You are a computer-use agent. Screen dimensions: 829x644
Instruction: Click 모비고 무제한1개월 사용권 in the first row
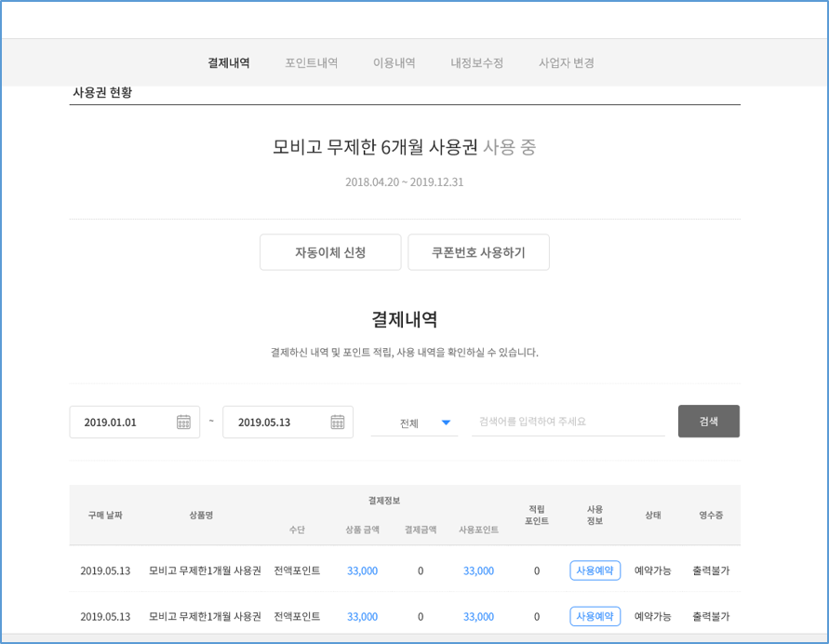click(205, 571)
